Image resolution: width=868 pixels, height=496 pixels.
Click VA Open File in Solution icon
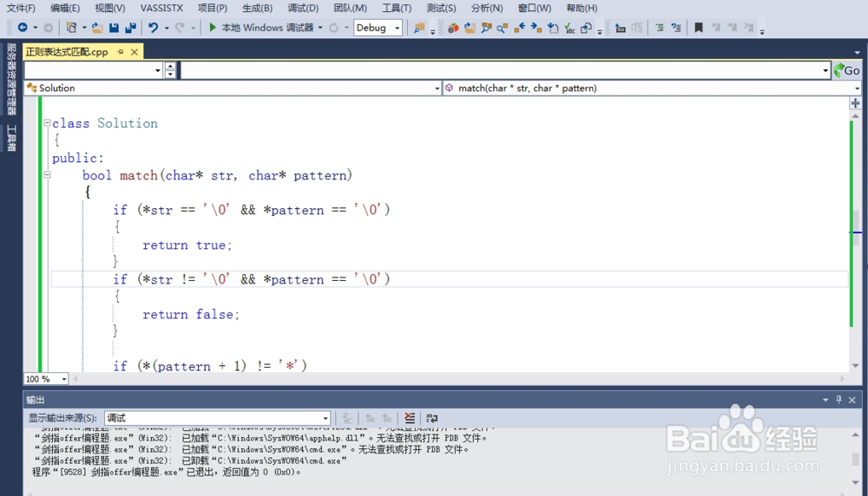470,28
